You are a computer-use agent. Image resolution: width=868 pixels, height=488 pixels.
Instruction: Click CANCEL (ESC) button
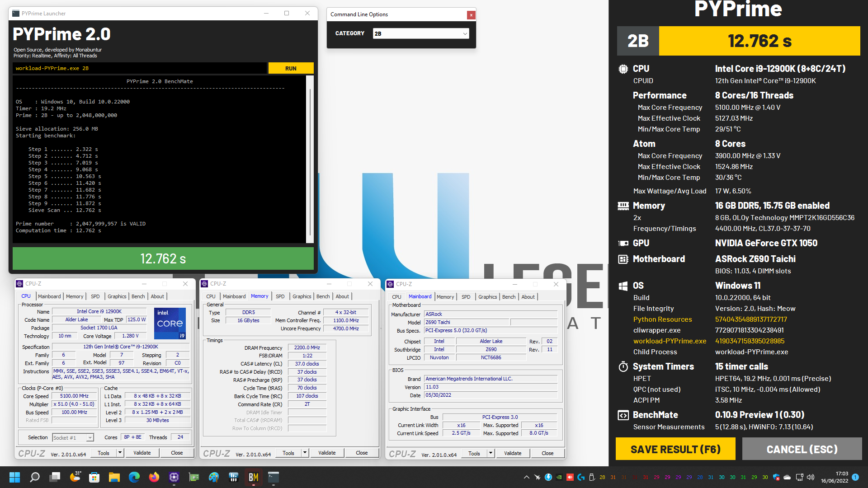[802, 449]
